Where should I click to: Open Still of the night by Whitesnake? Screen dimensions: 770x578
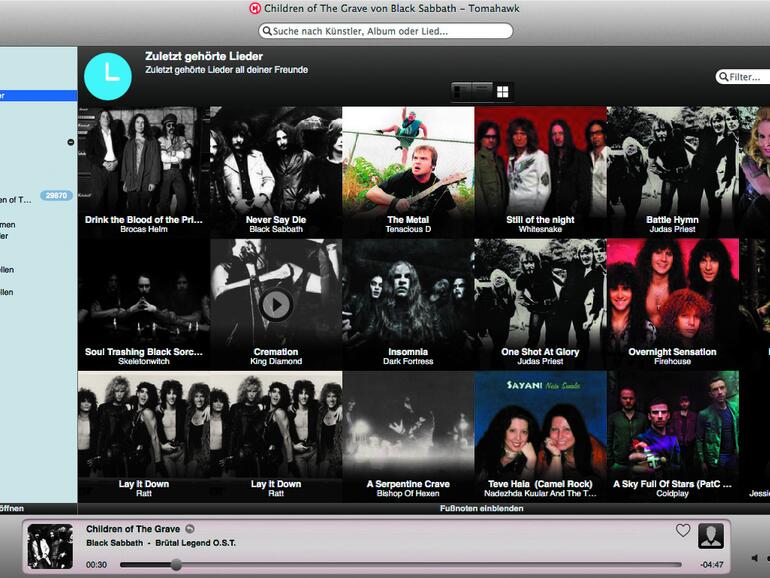tap(540, 172)
